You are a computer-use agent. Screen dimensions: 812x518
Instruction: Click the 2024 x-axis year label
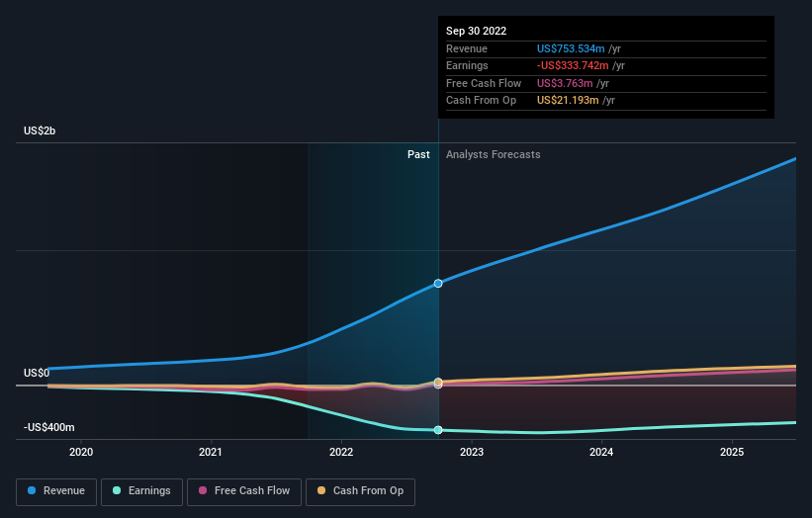(601, 453)
